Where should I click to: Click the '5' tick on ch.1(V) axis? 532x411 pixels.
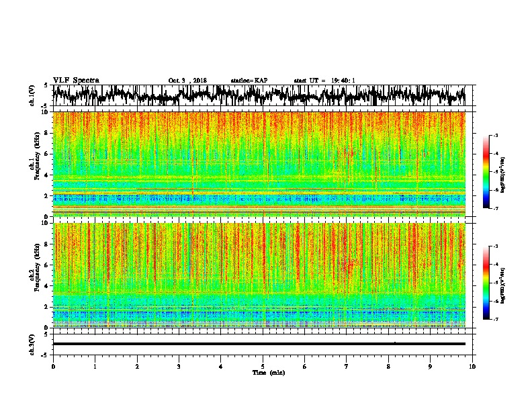click(46, 85)
